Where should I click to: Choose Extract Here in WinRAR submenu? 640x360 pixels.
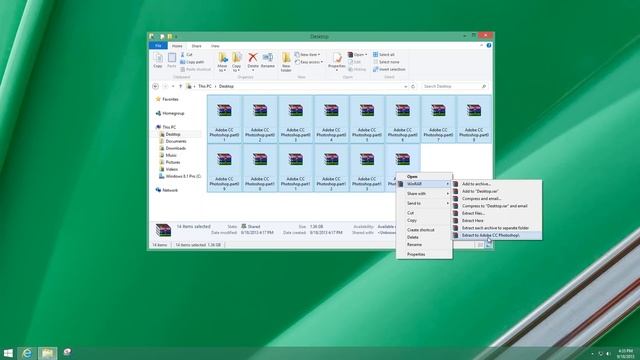point(497,221)
